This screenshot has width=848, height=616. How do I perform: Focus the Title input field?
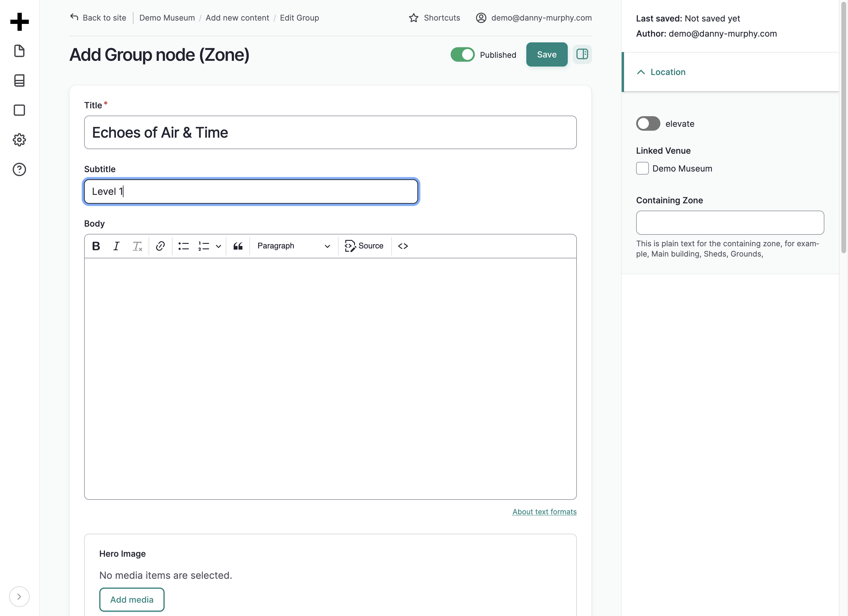(x=330, y=132)
